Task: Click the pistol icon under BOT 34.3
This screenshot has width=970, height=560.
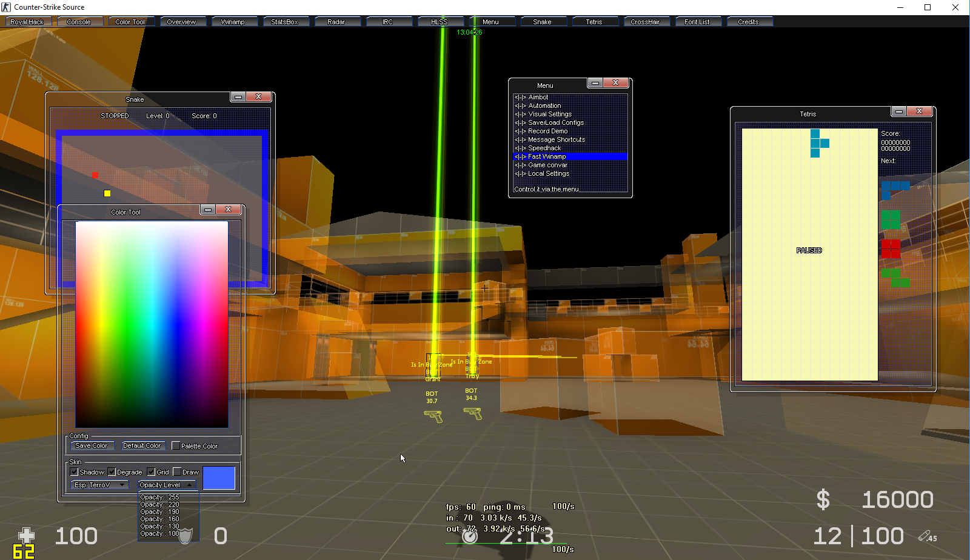Action: 473,413
